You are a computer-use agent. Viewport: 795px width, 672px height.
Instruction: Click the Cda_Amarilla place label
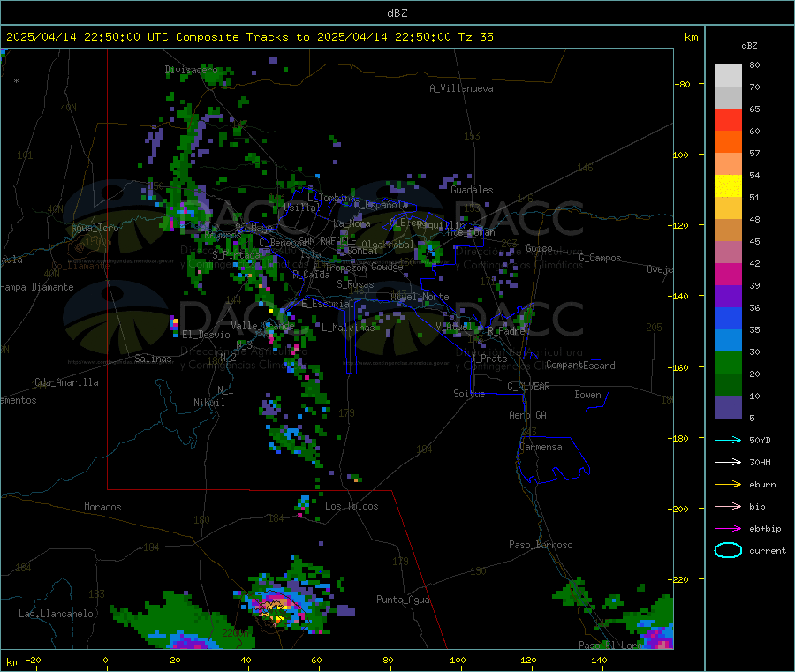click(66, 382)
